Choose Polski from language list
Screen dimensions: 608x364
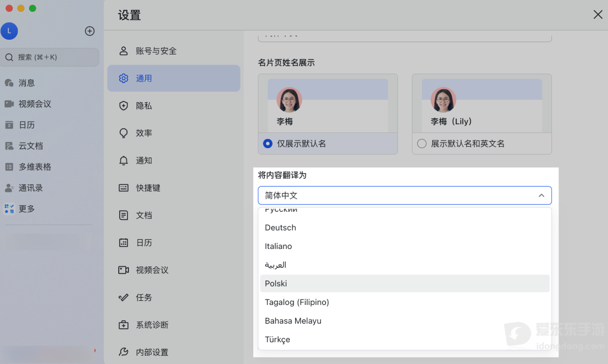click(405, 284)
